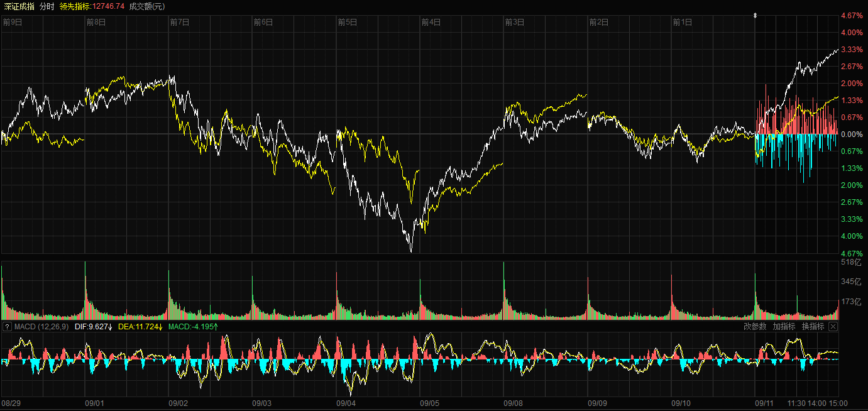
Task: Click the 0.00% baseline axis label
Action: 852,134
